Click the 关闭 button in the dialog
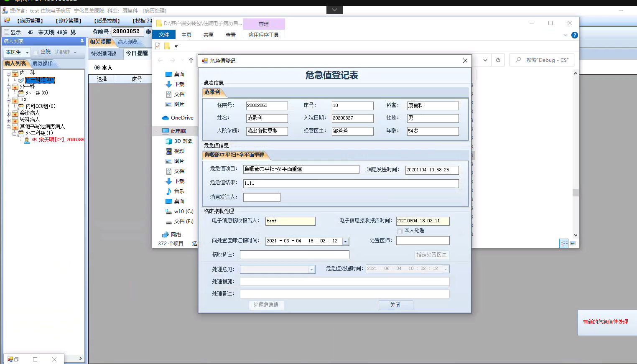This screenshot has height=364, width=637. (395, 305)
